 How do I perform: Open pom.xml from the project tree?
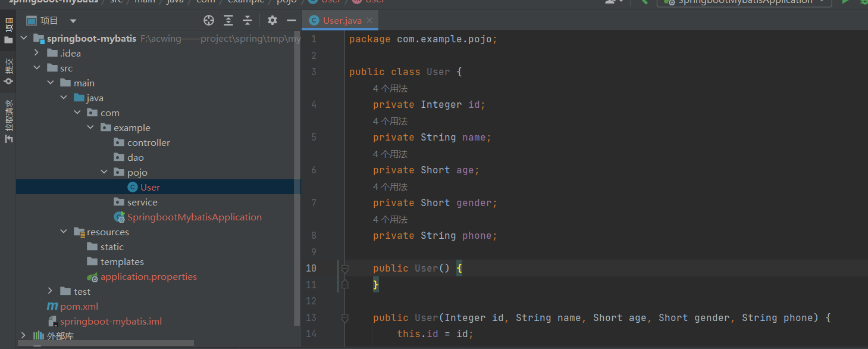(78, 306)
